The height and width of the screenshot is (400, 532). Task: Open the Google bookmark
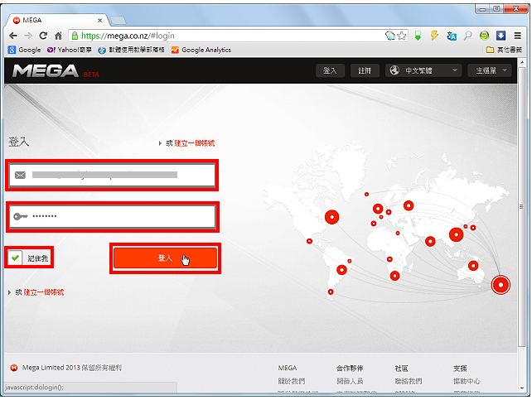(24, 50)
